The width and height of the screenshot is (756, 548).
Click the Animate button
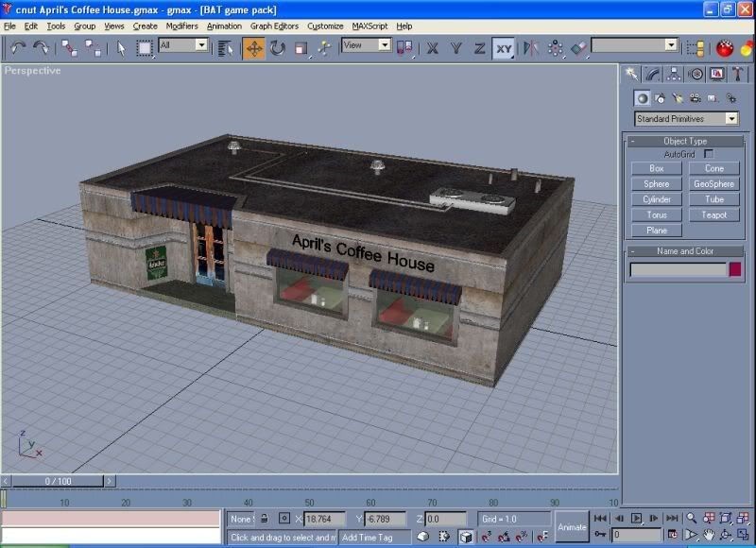(572, 527)
